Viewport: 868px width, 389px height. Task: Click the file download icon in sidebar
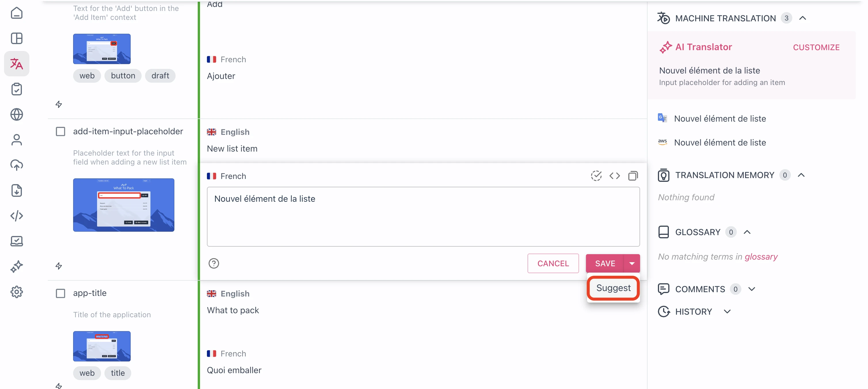[16, 191]
